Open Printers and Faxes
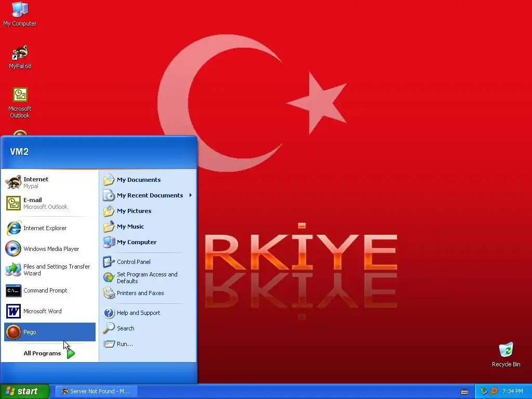 [x=148, y=293]
